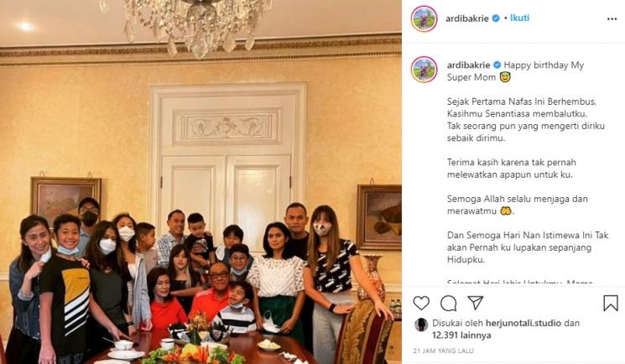Click the smiling emoji after Super Mom
This screenshot has height=364, width=625.
tap(505, 77)
